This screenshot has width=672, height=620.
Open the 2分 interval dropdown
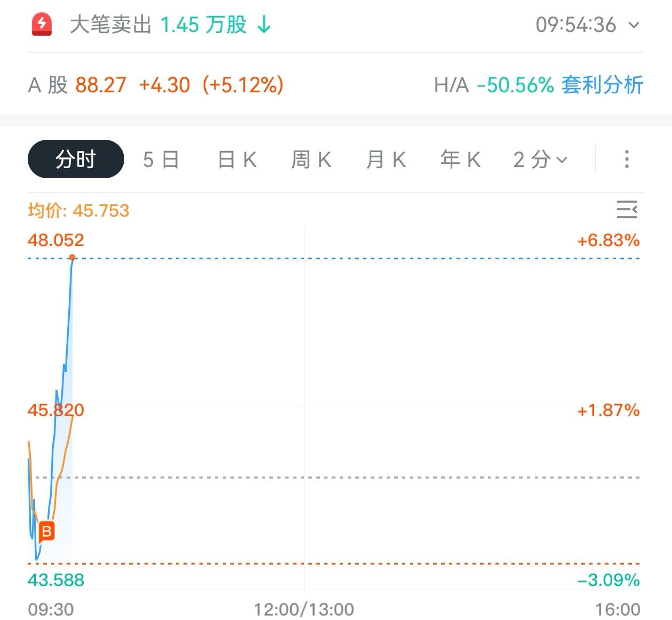coord(540,159)
